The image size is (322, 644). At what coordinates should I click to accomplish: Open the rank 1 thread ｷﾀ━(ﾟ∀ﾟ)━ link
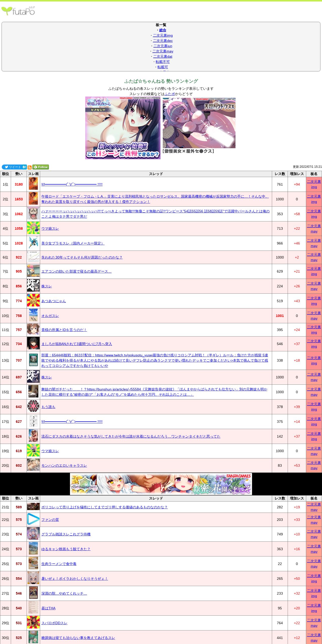pos(72,184)
